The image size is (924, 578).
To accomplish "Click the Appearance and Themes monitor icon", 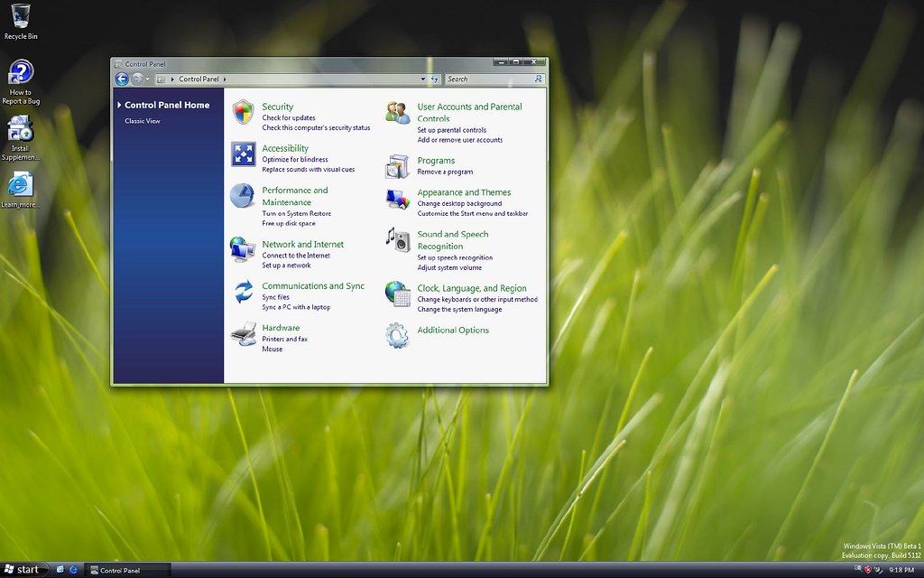I will pyautogui.click(x=398, y=199).
